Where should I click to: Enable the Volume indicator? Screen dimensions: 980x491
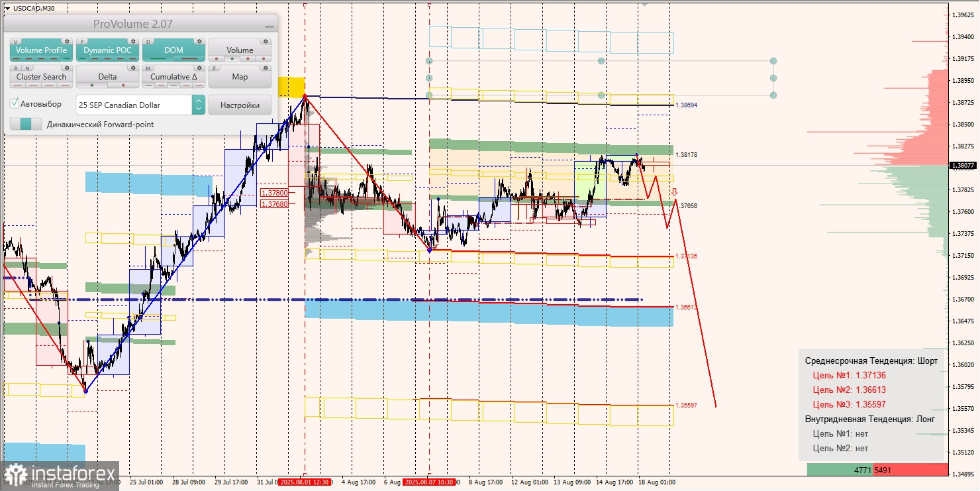240,50
